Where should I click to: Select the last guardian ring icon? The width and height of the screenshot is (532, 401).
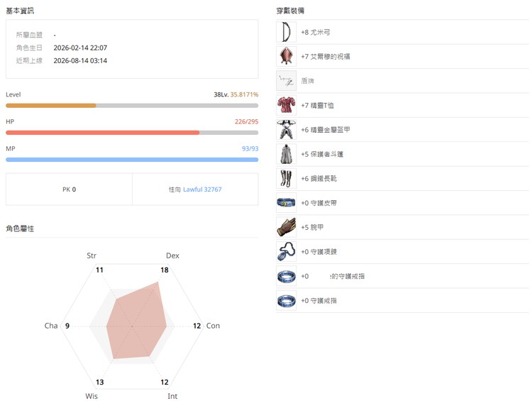286,300
